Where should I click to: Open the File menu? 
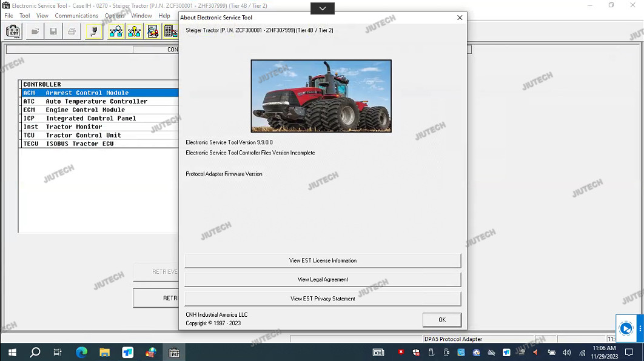[x=8, y=16]
